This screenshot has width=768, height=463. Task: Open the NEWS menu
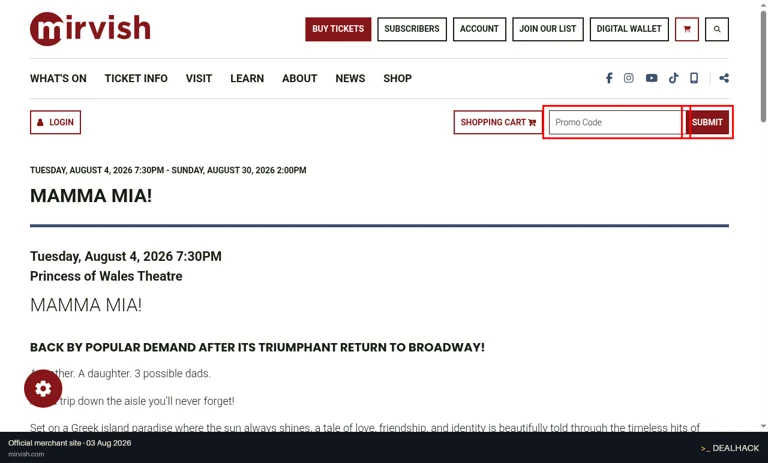pyautogui.click(x=350, y=78)
